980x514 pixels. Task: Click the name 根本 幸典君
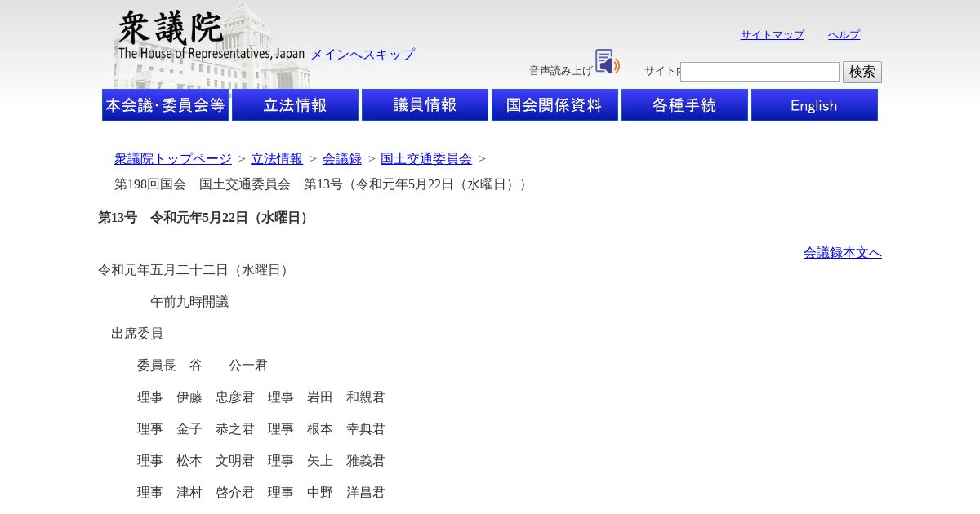[x=346, y=429]
